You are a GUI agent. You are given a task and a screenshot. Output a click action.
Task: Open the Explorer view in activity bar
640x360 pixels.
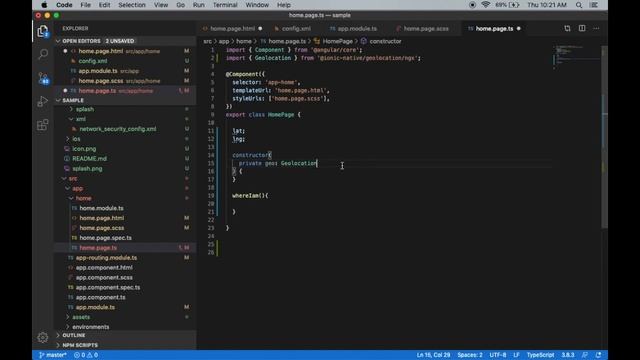(43, 31)
